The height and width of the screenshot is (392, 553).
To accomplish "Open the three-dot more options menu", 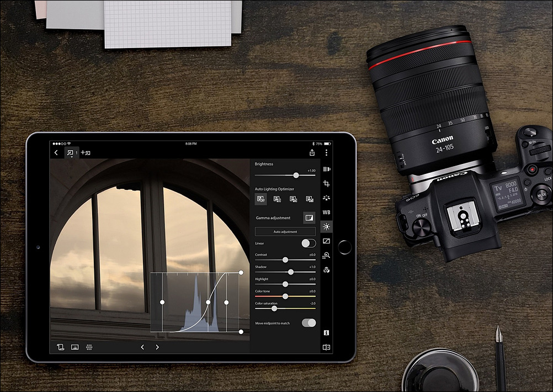I will click(x=326, y=152).
